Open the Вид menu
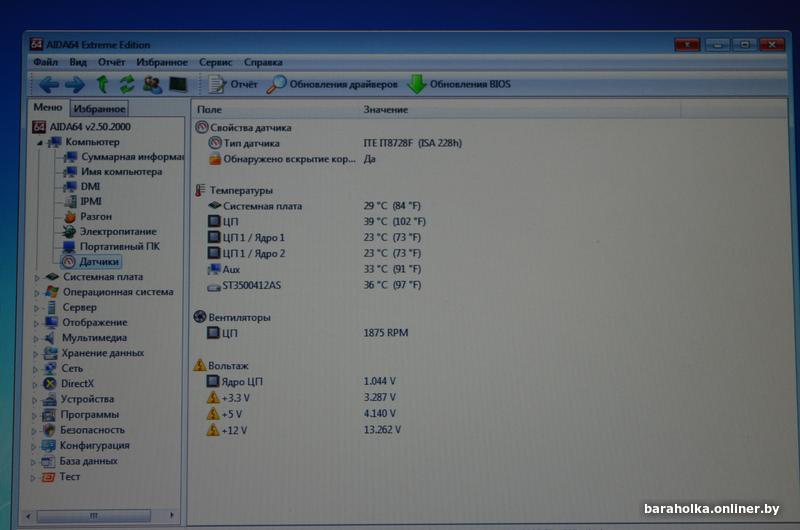 78,62
